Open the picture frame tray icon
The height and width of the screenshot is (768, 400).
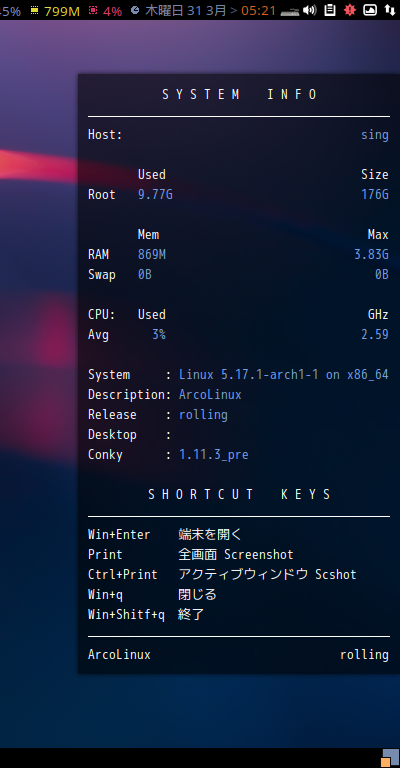tap(370, 9)
